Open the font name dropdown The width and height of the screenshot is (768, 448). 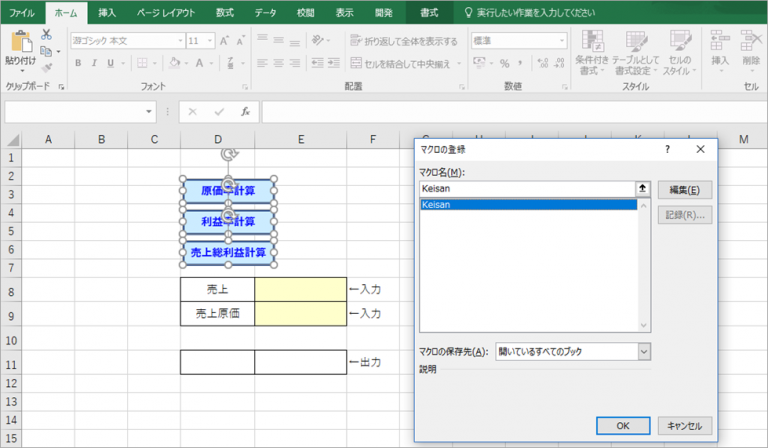180,41
